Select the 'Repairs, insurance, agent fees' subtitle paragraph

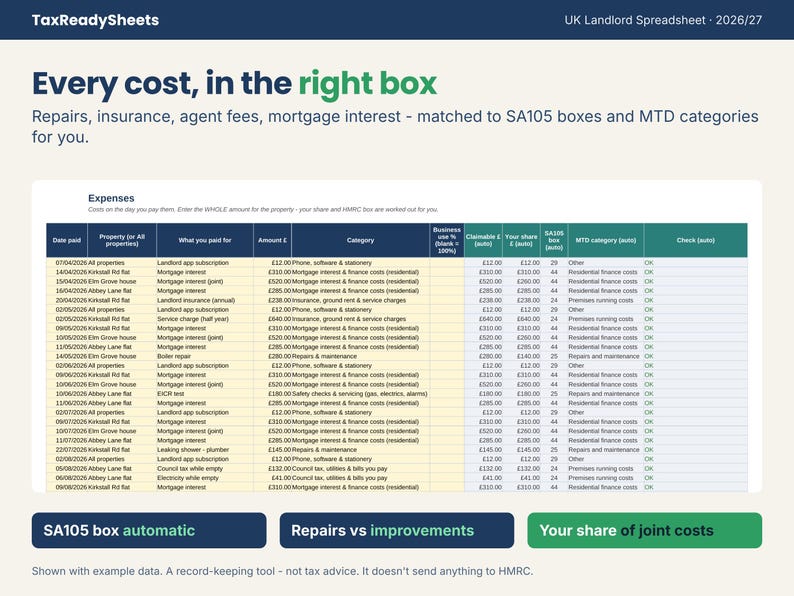tap(395, 126)
